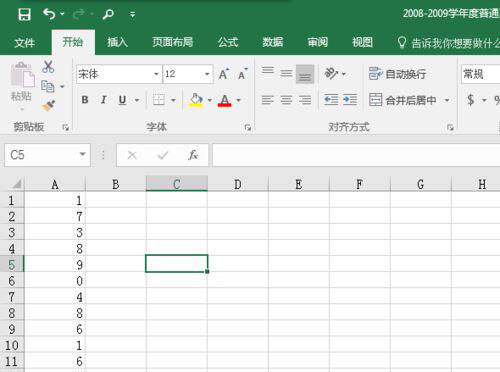Click the Format Painter brush icon
500x372 pixels.
[49, 106]
